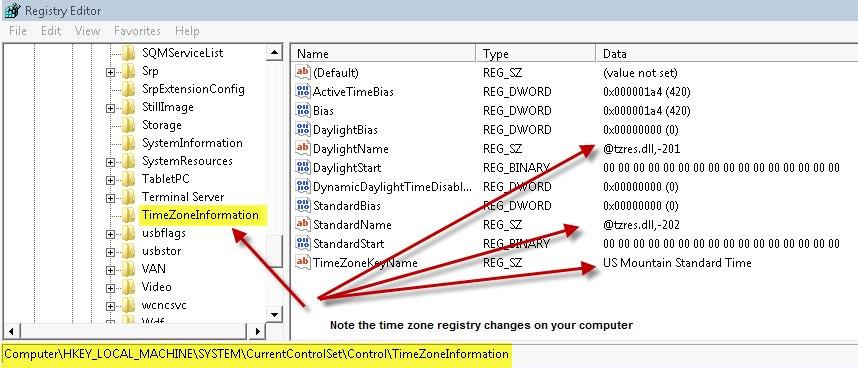Click the status bar registry path

pyautogui.click(x=257, y=354)
